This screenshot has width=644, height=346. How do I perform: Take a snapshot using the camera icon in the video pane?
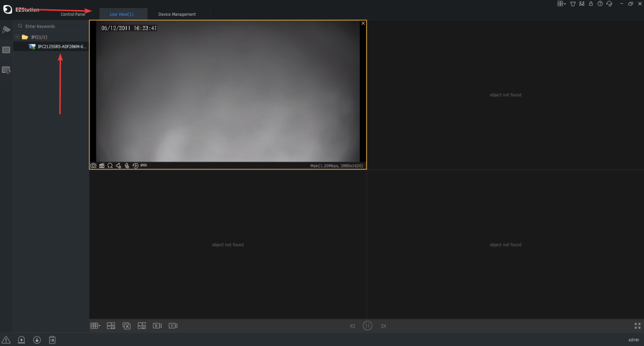pyautogui.click(x=94, y=165)
